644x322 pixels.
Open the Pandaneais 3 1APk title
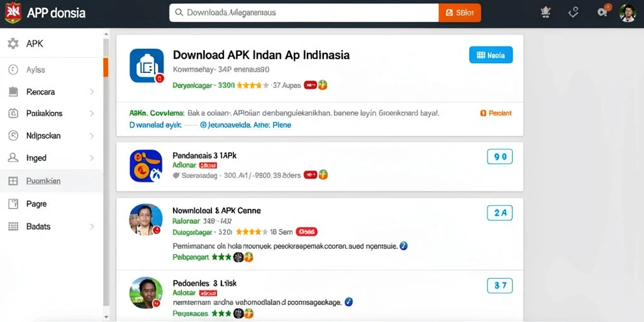(x=204, y=156)
